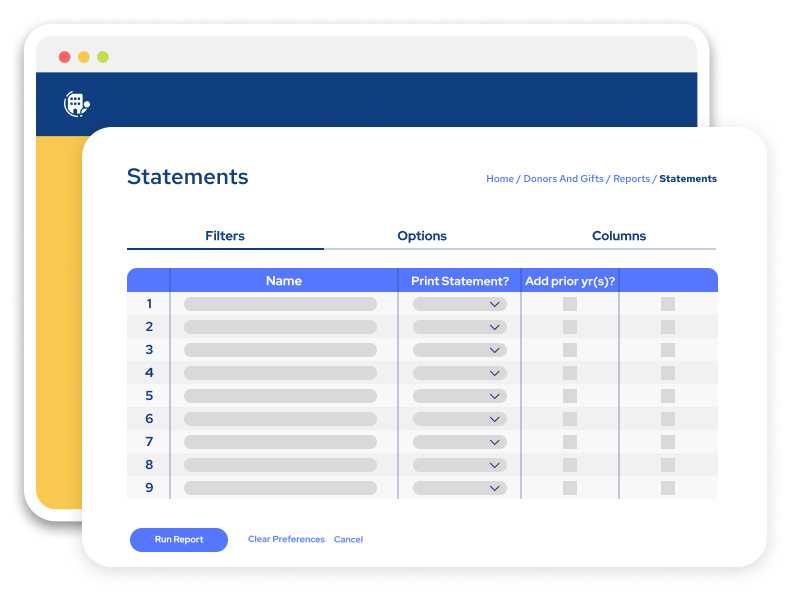Click the Name field in row 7

point(280,442)
